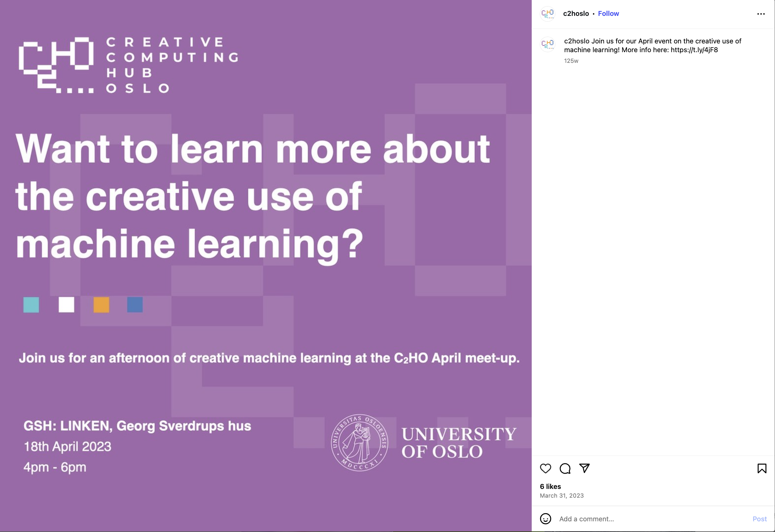Click University of Oslo seal image
The width and height of the screenshot is (775, 532).
click(359, 443)
